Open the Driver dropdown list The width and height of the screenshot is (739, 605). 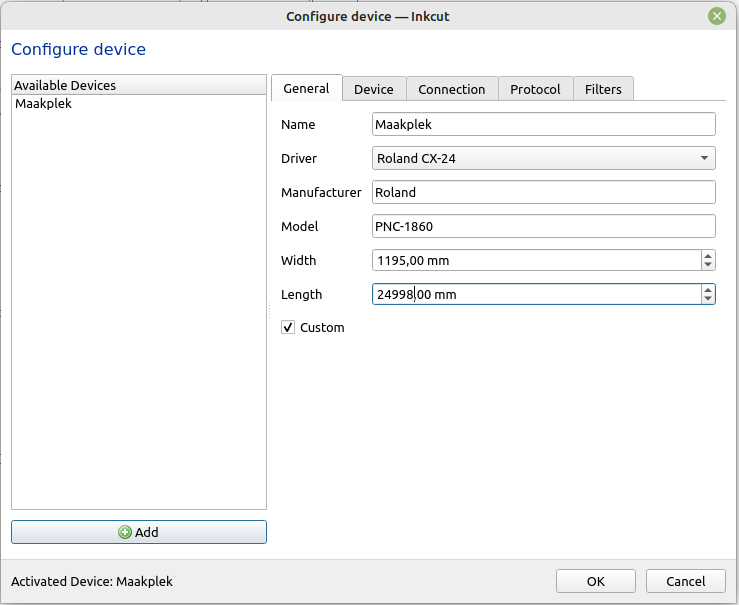pyautogui.click(x=543, y=158)
